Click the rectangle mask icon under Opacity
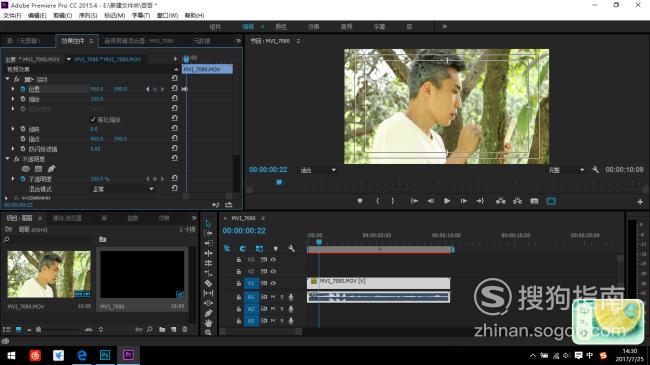The width and height of the screenshot is (650, 365). (x=39, y=169)
